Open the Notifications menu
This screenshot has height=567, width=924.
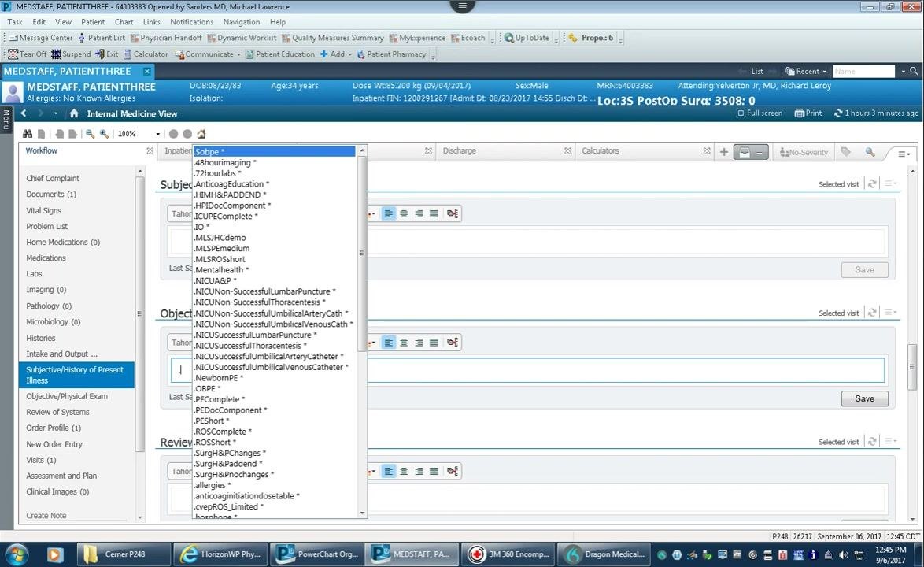pyautogui.click(x=191, y=22)
